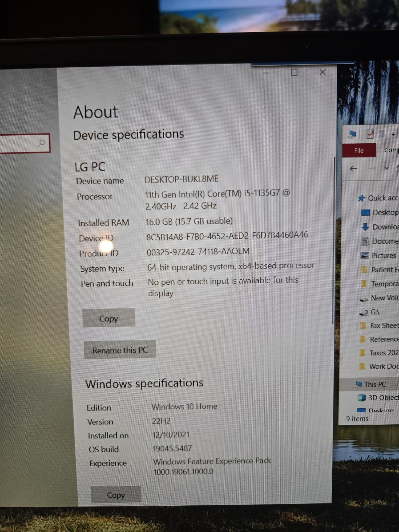Click Explorer's forward arrow
Viewport: 399px width, 532px height.
coord(372,169)
